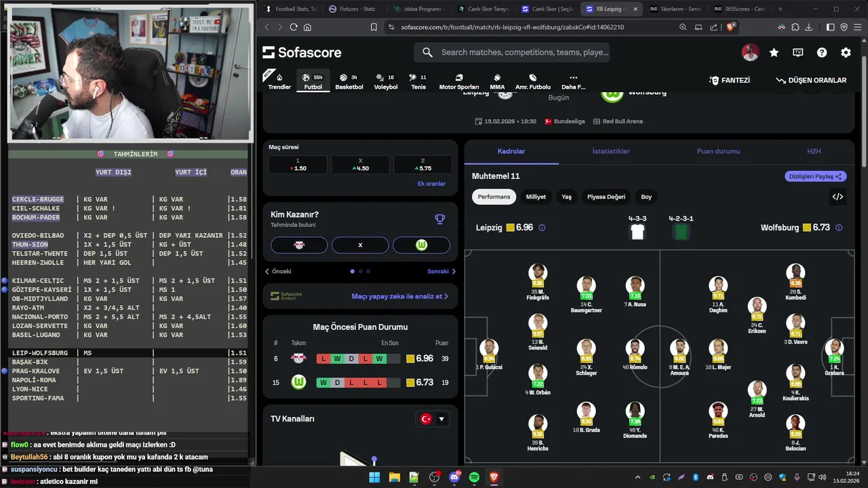Open browser downloads icon
Viewport: 868px width, 488px height.
pyautogui.click(x=808, y=27)
